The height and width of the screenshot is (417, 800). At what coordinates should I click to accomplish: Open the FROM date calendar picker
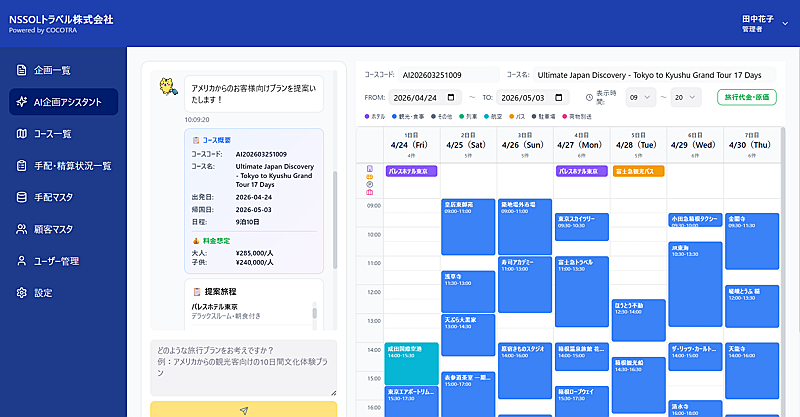click(x=453, y=97)
